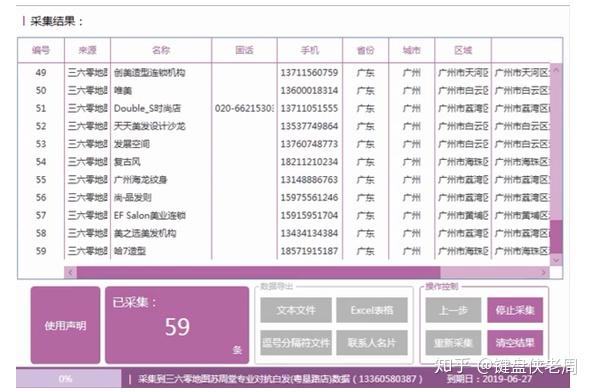The image size is (594, 392).
Task: Click mobile number 13711560759
Action: point(309,72)
